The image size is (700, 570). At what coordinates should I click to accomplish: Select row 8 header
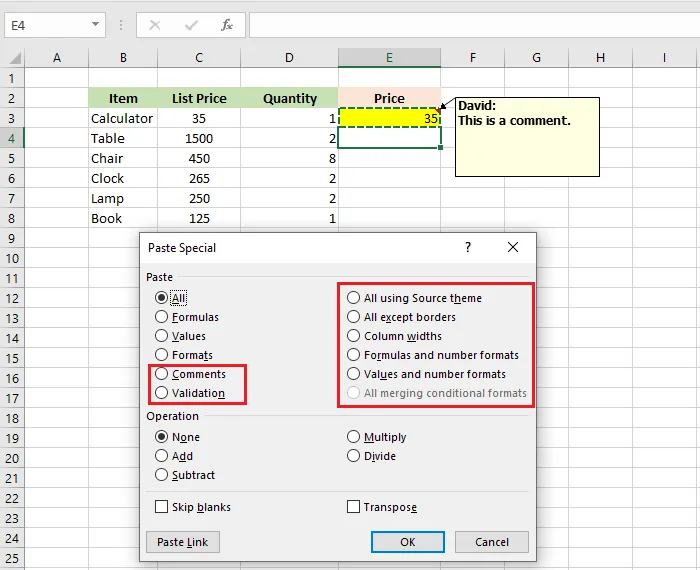tap(12, 218)
